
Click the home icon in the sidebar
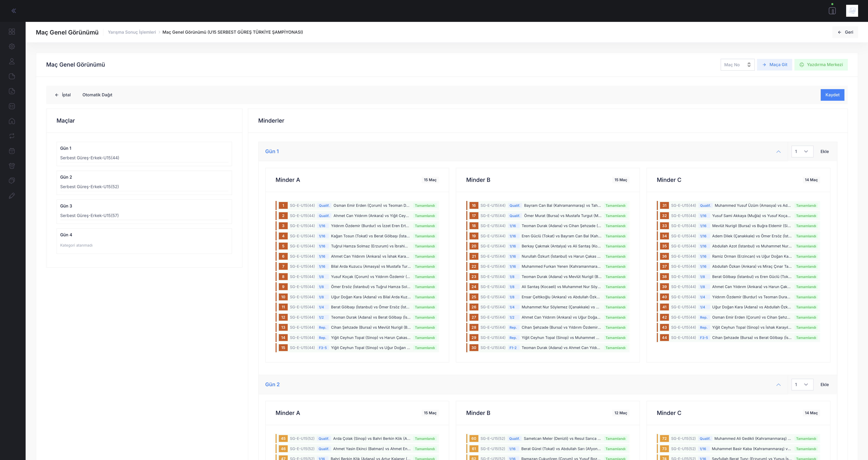tap(12, 121)
